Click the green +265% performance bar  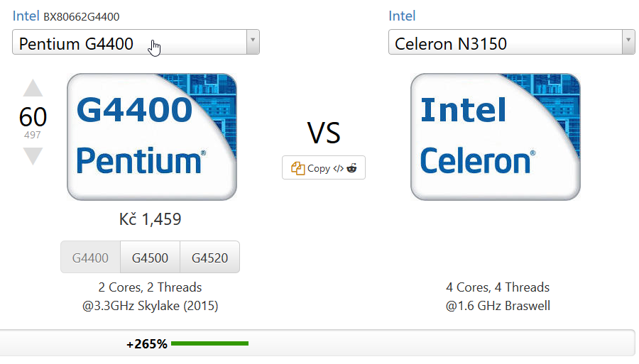pyautogui.click(x=210, y=343)
